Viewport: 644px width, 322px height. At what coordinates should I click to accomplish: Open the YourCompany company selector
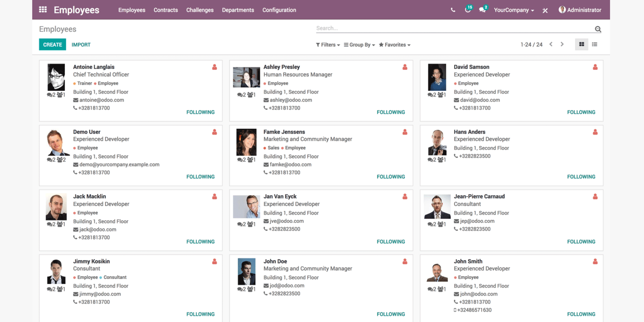tap(514, 10)
